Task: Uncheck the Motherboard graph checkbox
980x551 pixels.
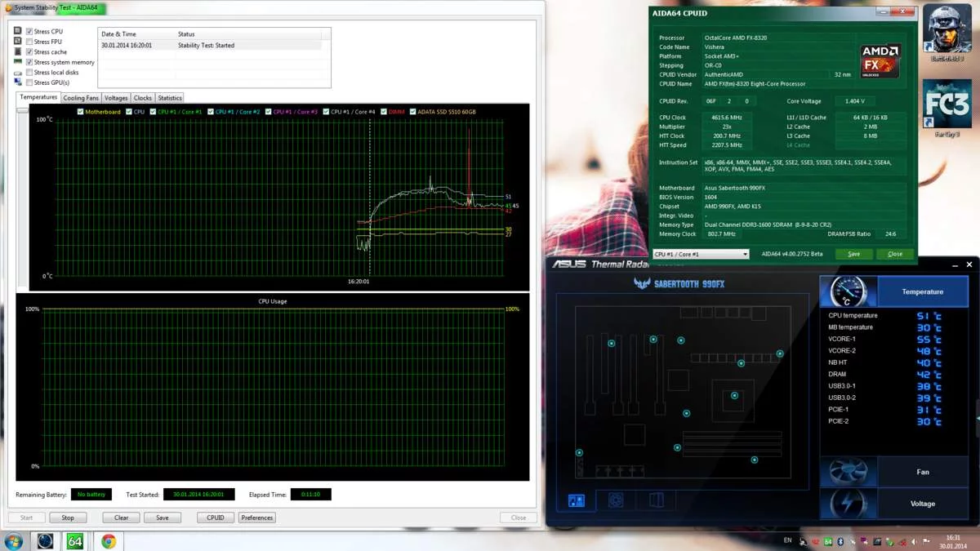Action: tap(80, 112)
